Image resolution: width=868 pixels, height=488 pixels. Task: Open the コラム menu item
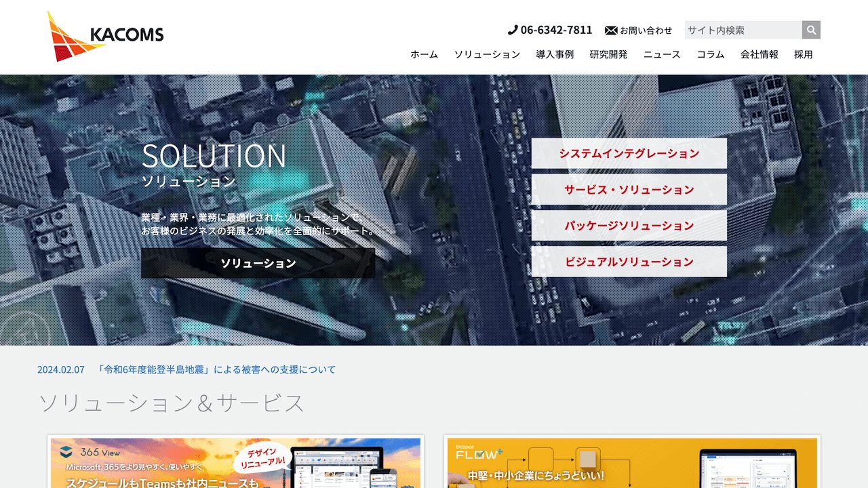point(709,54)
